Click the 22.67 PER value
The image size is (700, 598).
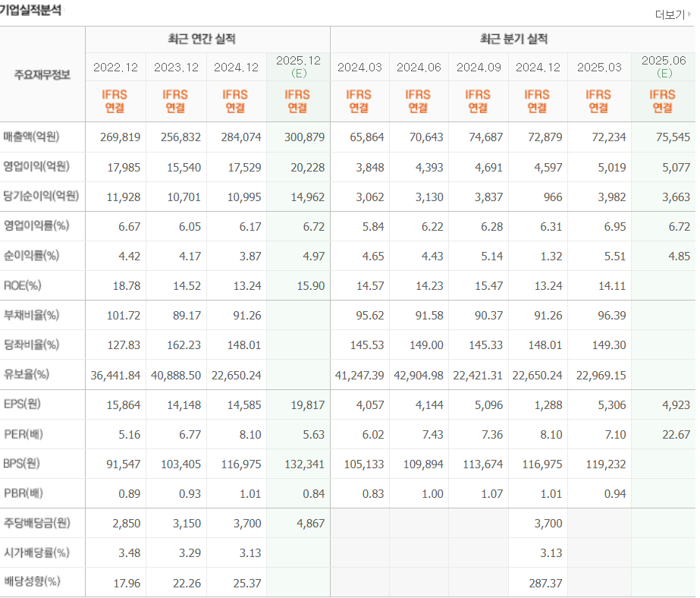pos(676,435)
